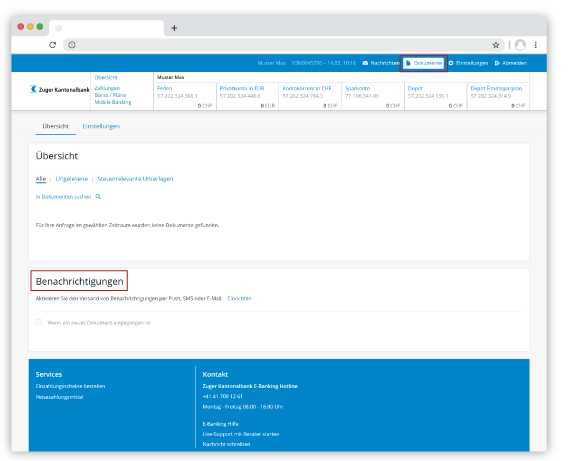Show Steuerrelevante Unterlagen

[x=135, y=179]
